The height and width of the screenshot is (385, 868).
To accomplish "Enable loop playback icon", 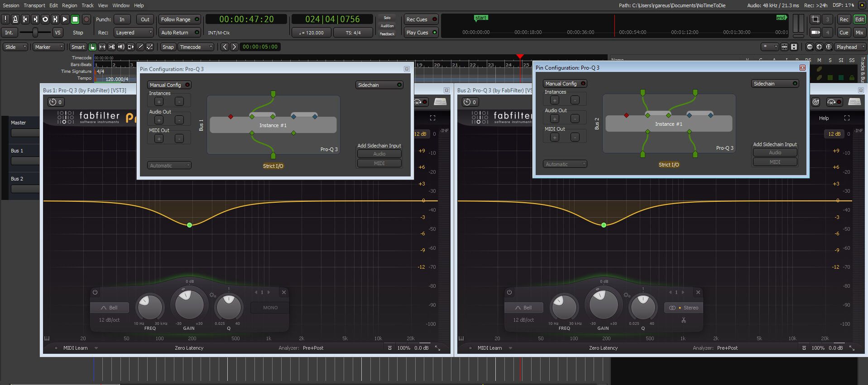I will pyautogui.click(x=45, y=19).
